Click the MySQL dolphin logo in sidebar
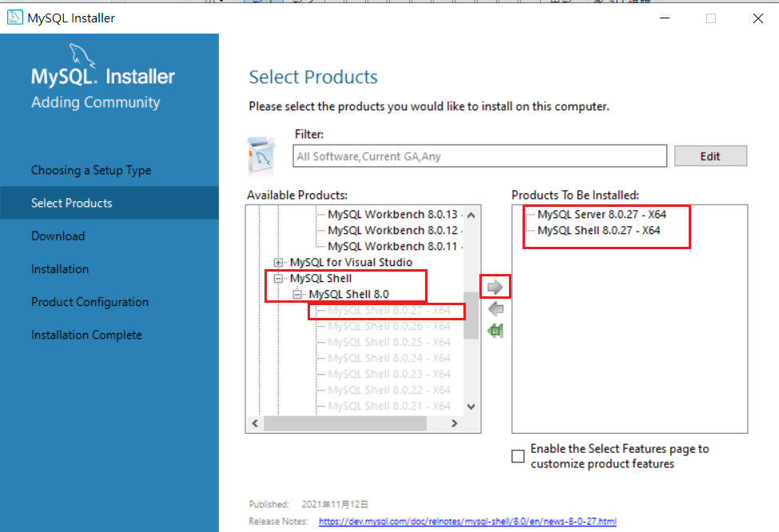Viewport: 779px width, 532px height. pyautogui.click(x=82, y=55)
